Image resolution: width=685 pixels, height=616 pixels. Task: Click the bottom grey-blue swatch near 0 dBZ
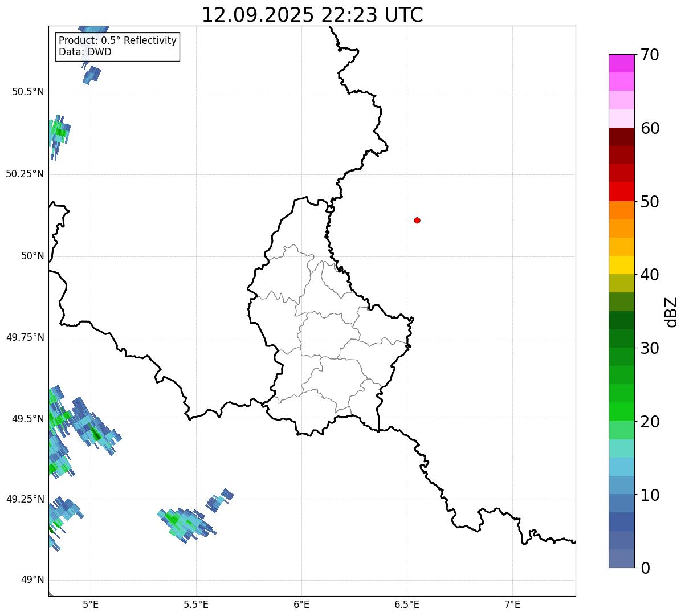(621, 558)
